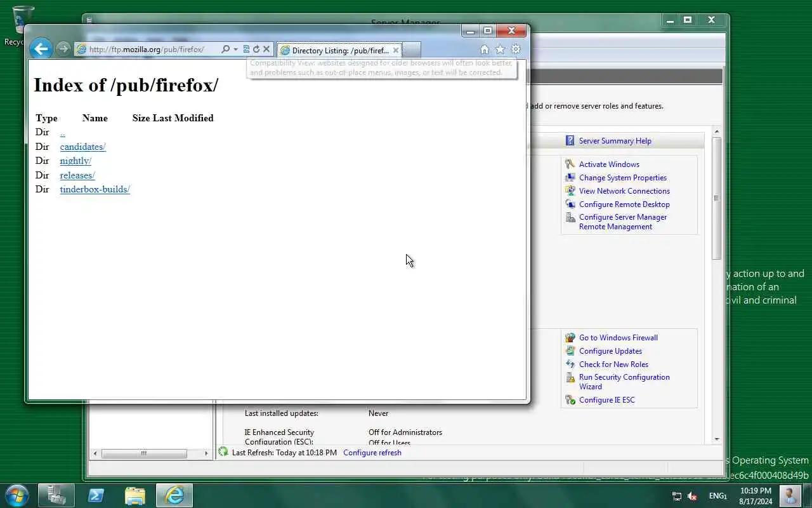
Task: Click the Server Manager vertical scrollbar down arrow
Action: click(717, 439)
